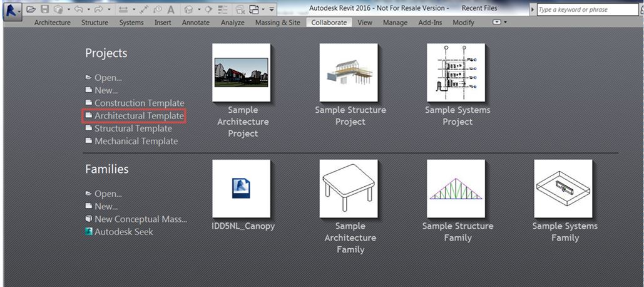The image size is (644, 287).
Task: Expand the Undo history dropdown arrow
Action: [x=89, y=9]
